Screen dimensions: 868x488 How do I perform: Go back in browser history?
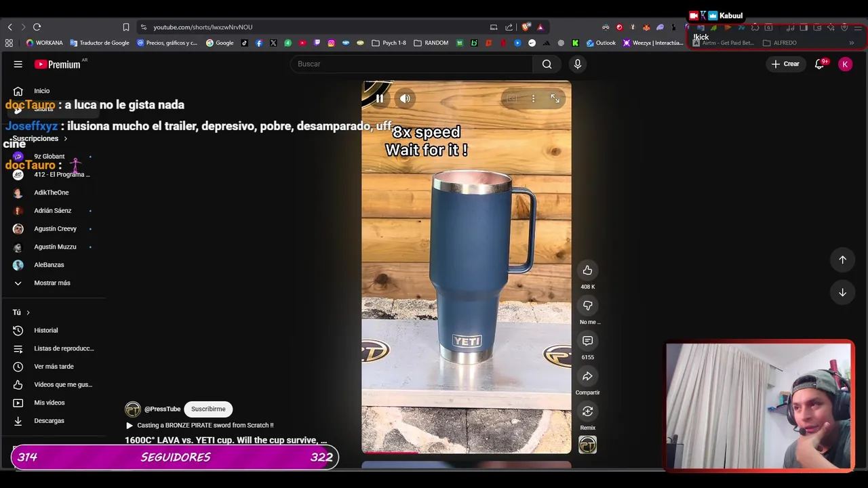point(9,27)
